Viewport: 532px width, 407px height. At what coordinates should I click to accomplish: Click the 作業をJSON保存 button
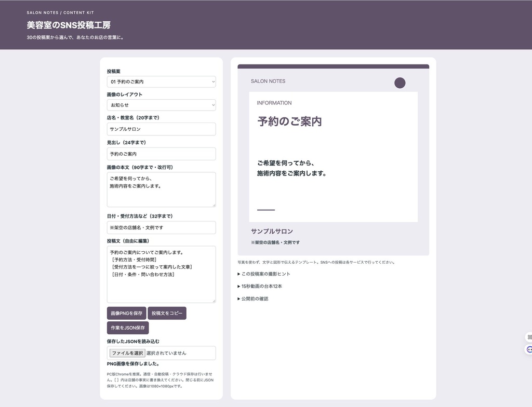point(128,328)
